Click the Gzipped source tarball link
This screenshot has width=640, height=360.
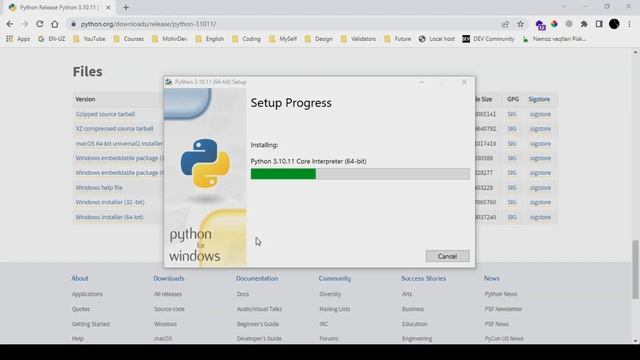pos(105,114)
